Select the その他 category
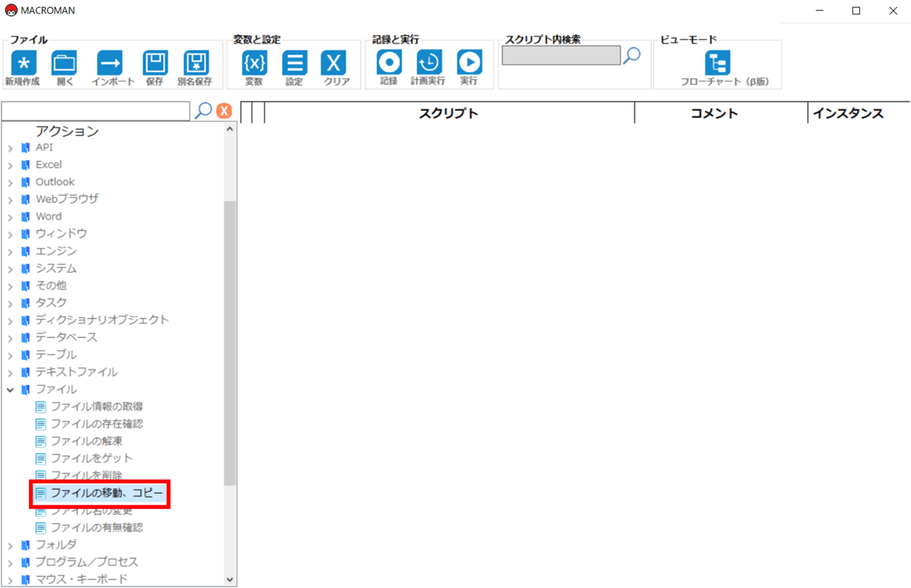911x588 pixels. 51,285
